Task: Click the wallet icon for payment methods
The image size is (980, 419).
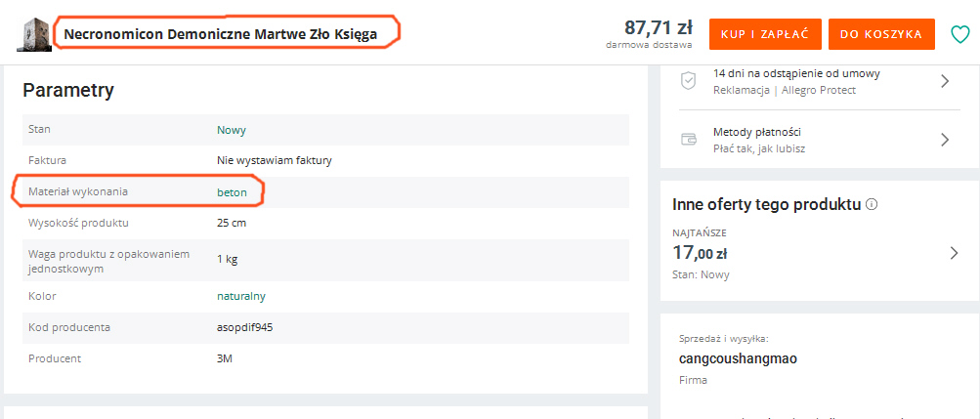Action: click(688, 140)
